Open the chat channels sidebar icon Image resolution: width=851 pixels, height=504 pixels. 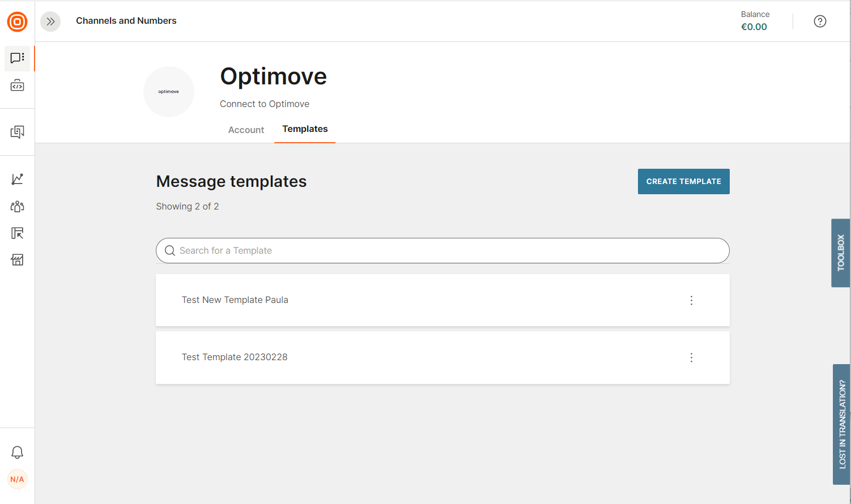[x=17, y=58]
